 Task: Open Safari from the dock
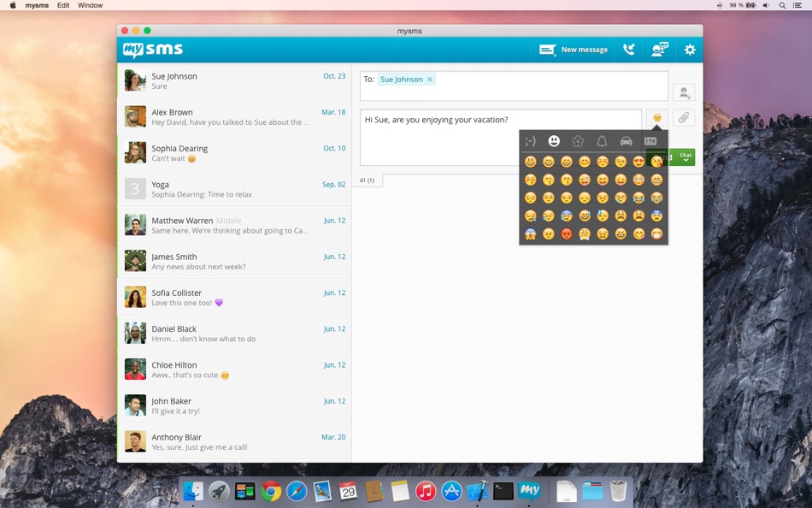point(297,491)
